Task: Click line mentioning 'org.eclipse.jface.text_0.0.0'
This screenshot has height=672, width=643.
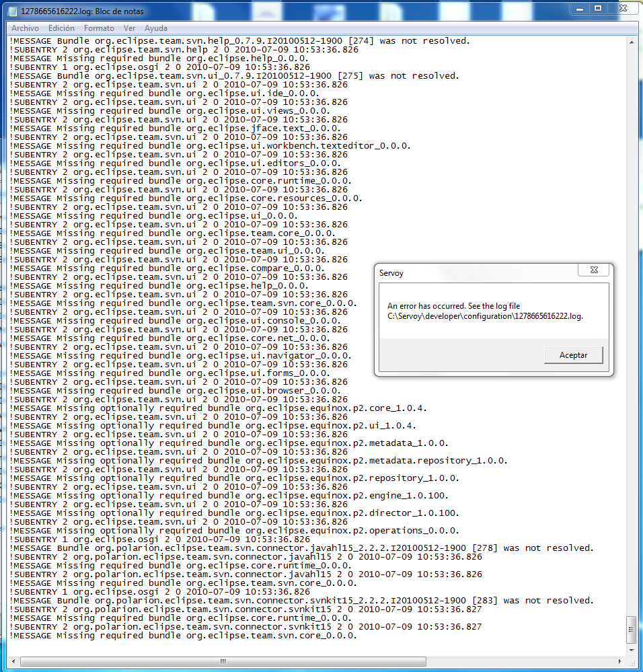Action: point(175,128)
